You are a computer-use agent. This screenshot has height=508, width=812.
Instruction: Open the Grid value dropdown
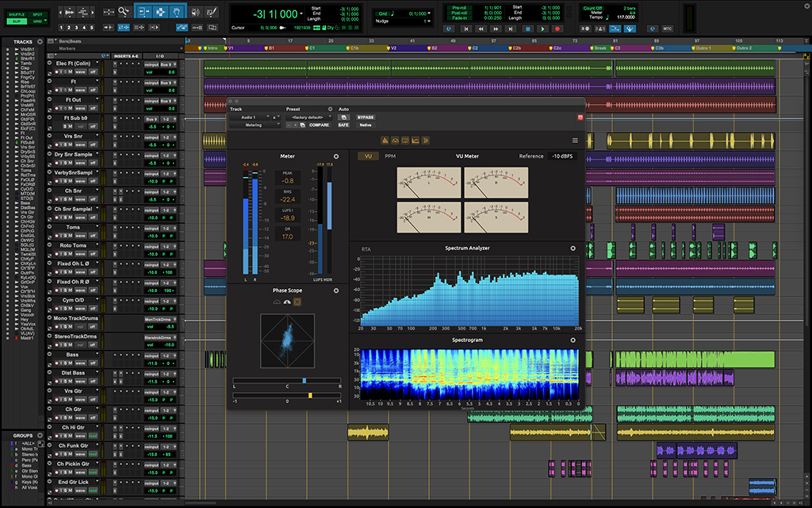[429, 13]
